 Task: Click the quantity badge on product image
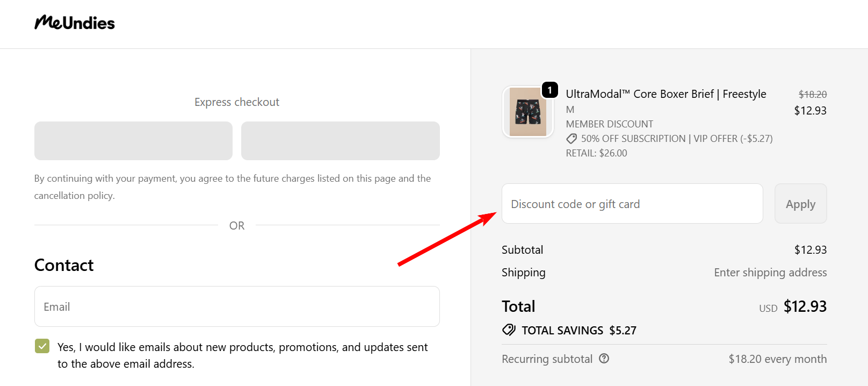coord(549,90)
